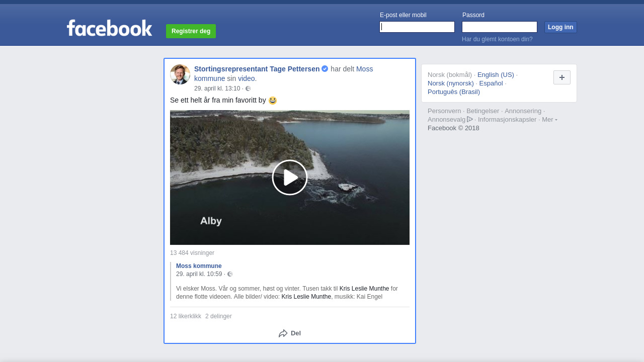
Task: Click the 29. april kl. 10:59 timestamp
Action: coord(199,274)
